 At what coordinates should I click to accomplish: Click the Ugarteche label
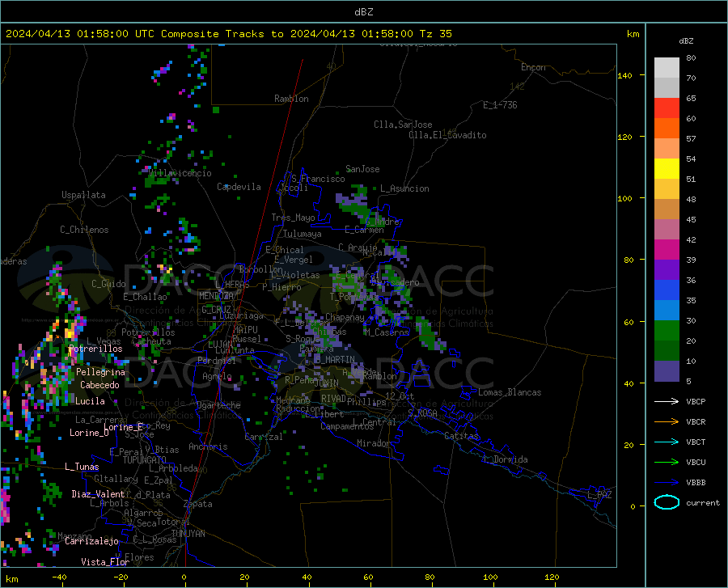point(218,405)
